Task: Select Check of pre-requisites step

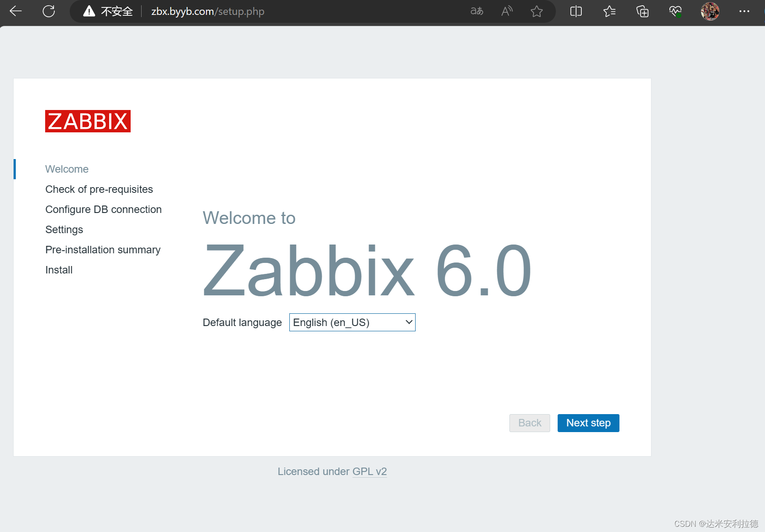Action: click(x=99, y=189)
